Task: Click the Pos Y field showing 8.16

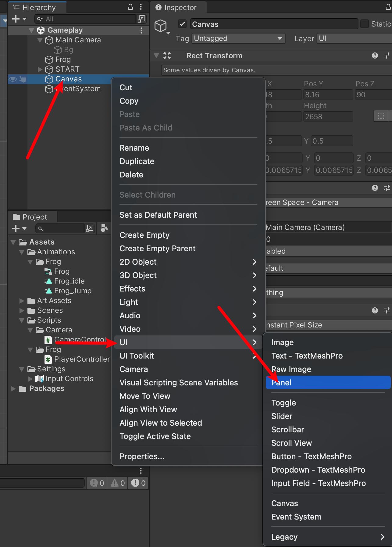Action: click(328, 95)
